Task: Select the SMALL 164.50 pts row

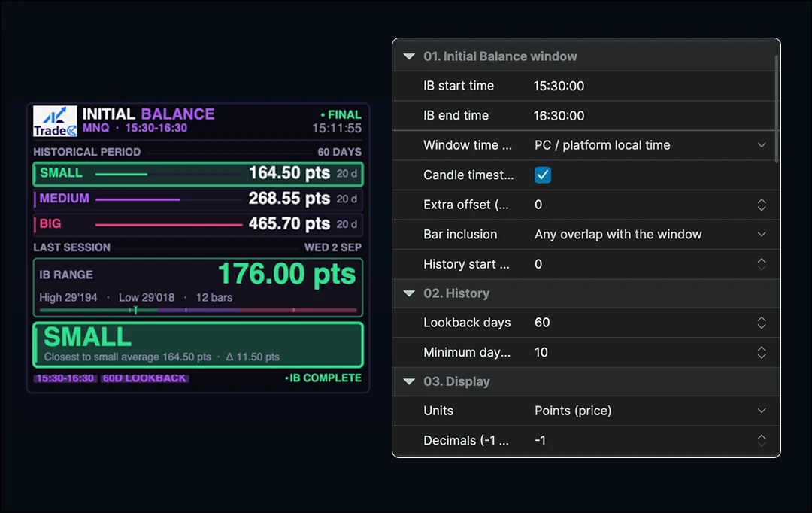Action: tap(198, 174)
